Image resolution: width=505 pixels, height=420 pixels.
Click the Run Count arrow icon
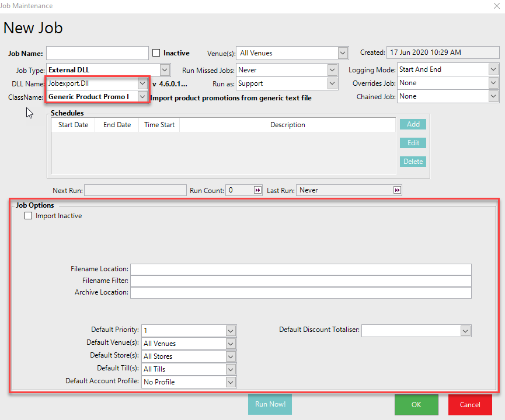(257, 190)
